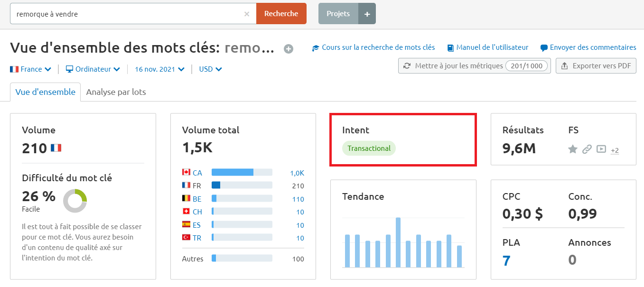Switch to the Analyse par lots tab
This screenshot has height=287, width=644.
tap(116, 92)
